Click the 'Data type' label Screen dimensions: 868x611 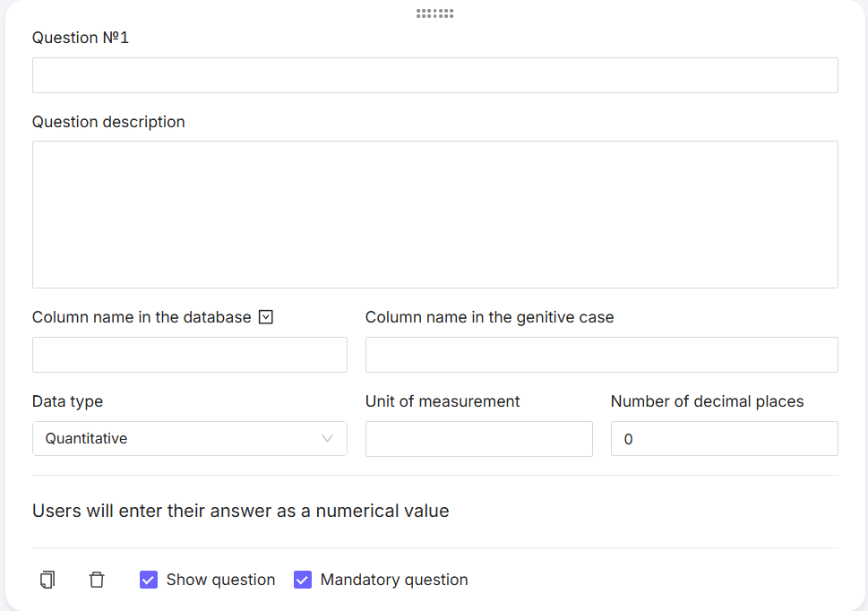tap(67, 401)
